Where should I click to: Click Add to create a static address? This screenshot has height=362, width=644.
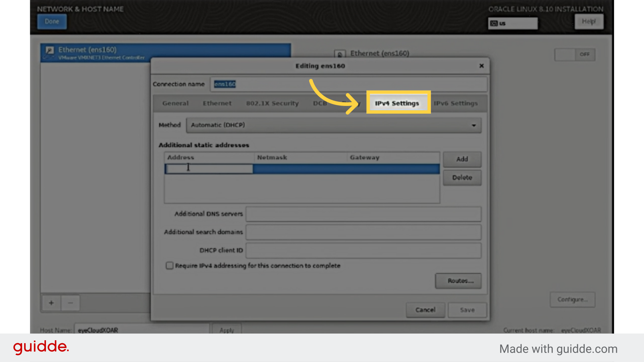[x=462, y=159]
